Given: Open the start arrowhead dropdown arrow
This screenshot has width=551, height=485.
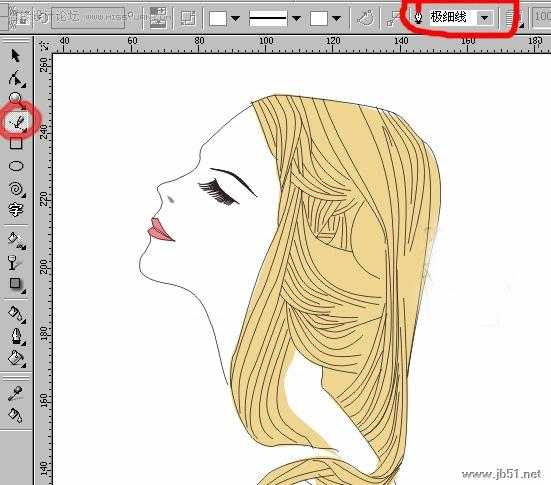Looking at the screenshot, I should point(235,18).
